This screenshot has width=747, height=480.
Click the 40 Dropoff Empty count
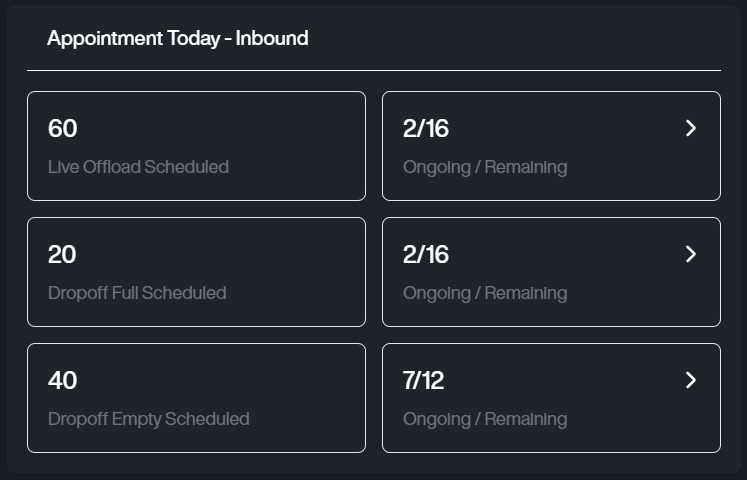(62, 381)
